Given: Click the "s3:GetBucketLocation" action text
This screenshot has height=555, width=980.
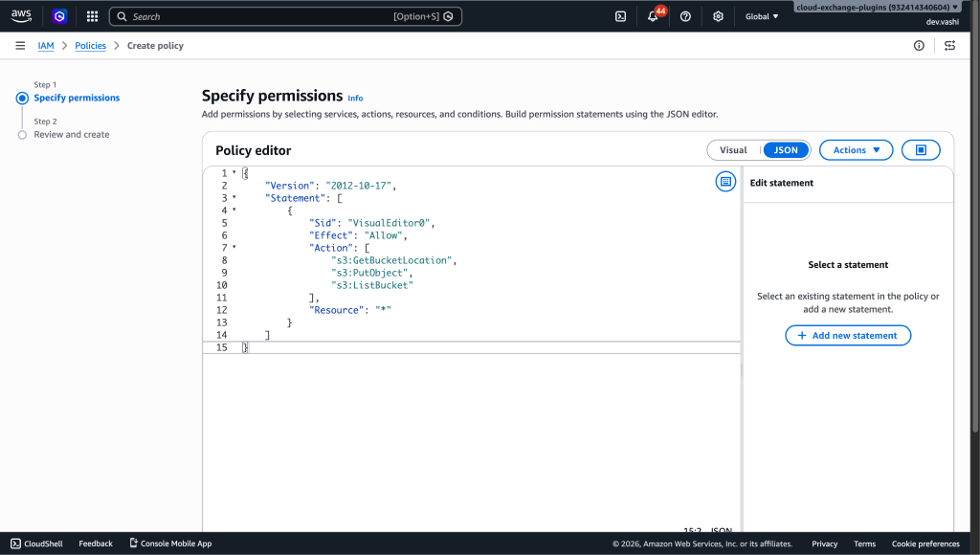Looking at the screenshot, I should click(391, 260).
